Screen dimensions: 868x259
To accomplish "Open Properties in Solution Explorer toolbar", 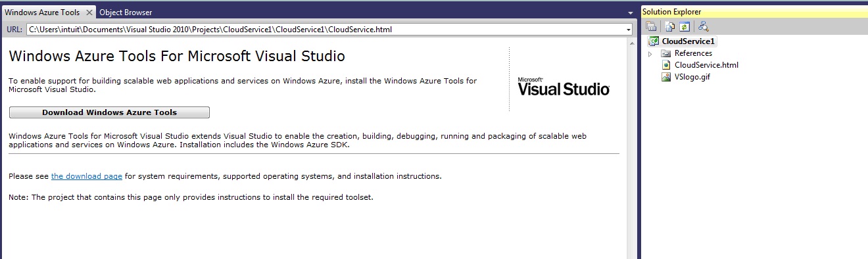I will tap(651, 27).
